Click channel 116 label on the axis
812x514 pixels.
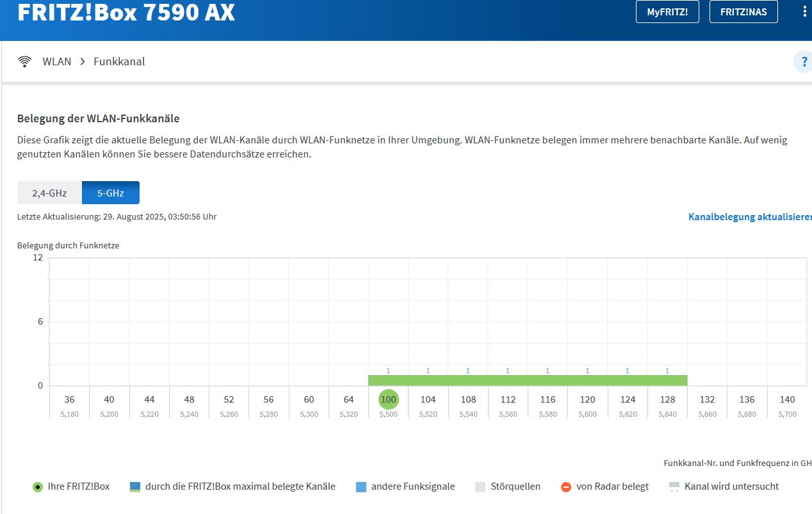tap(548, 399)
